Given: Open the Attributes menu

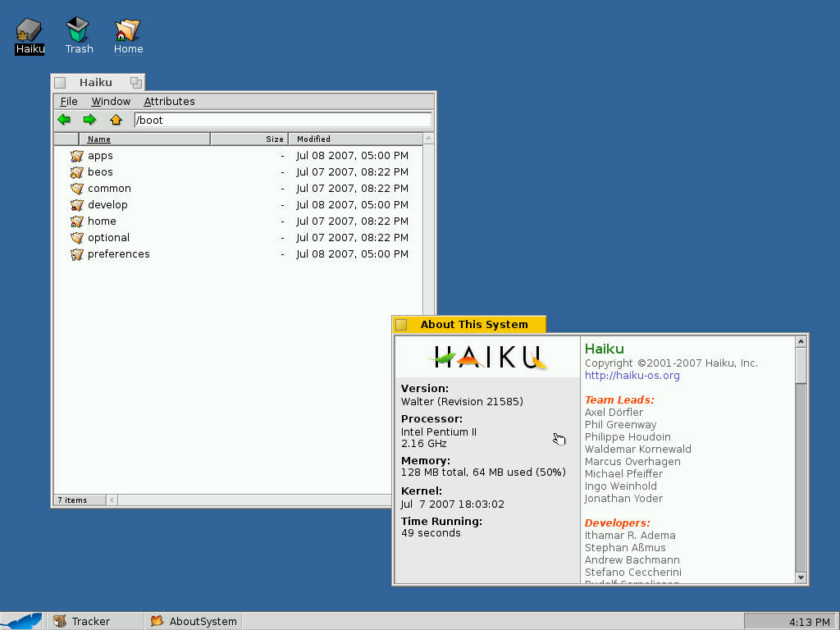Looking at the screenshot, I should pos(169,102).
